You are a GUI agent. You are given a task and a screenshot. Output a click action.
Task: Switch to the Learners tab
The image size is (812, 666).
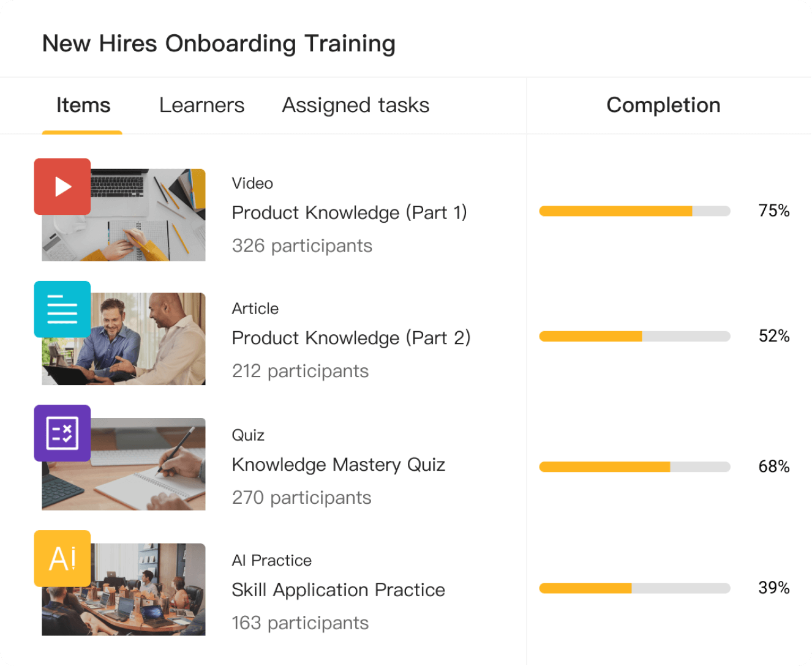point(201,105)
